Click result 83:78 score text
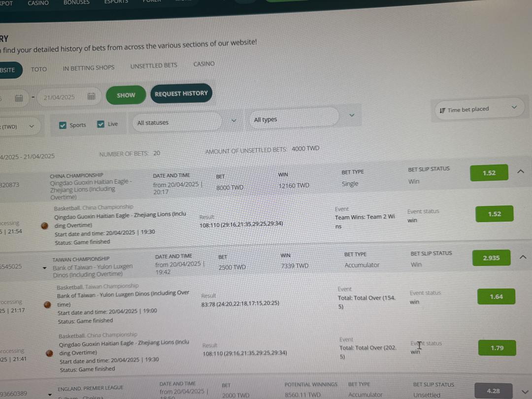This screenshot has width=532, height=399. (x=240, y=303)
